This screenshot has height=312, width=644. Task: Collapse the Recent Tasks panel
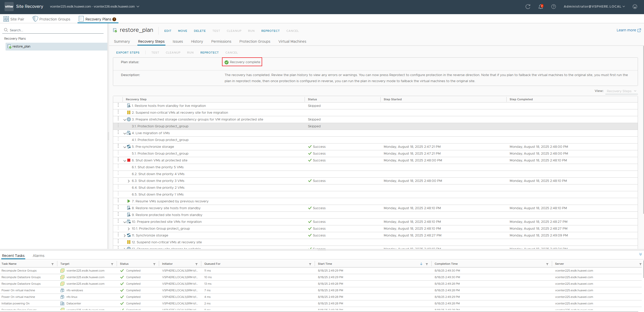[x=640, y=254]
